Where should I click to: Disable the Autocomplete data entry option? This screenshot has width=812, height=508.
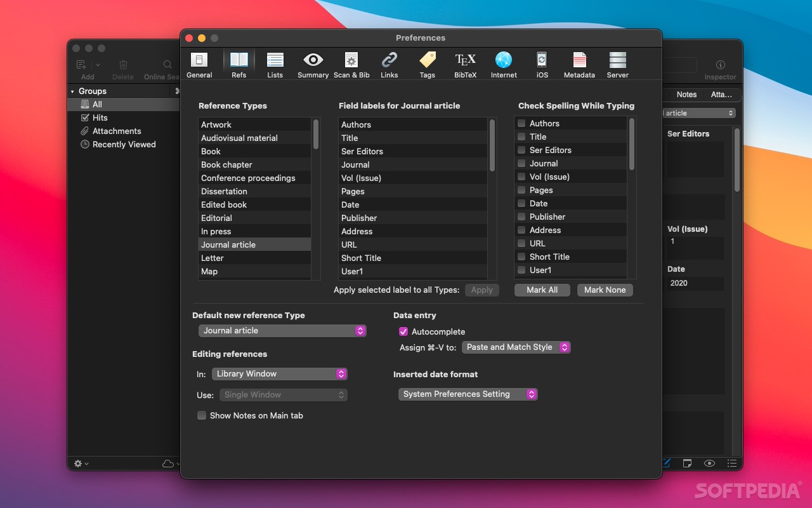point(403,331)
